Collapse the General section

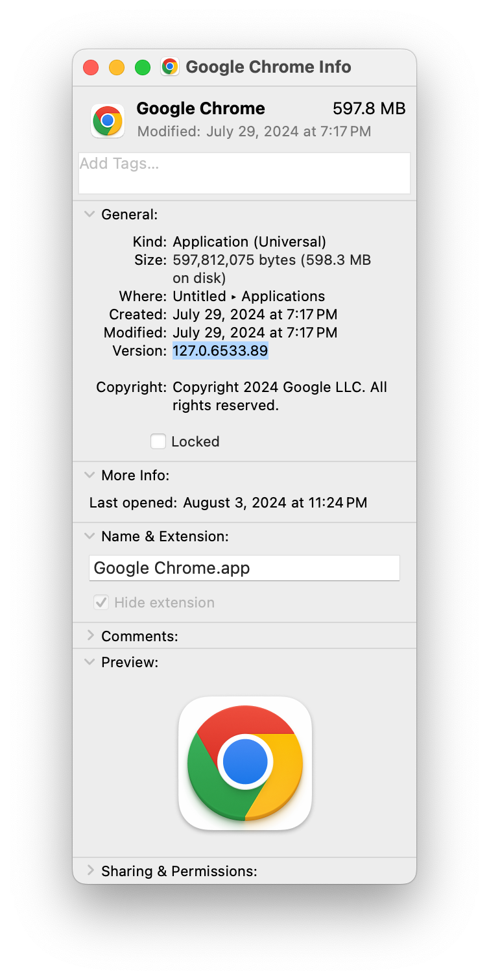pyautogui.click(x=90, y=214)
